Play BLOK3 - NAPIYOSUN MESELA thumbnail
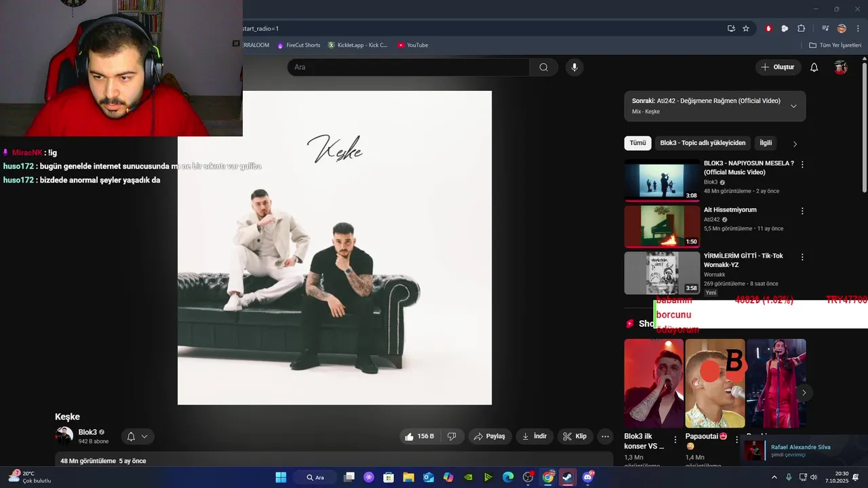 [x=662, y=180]
